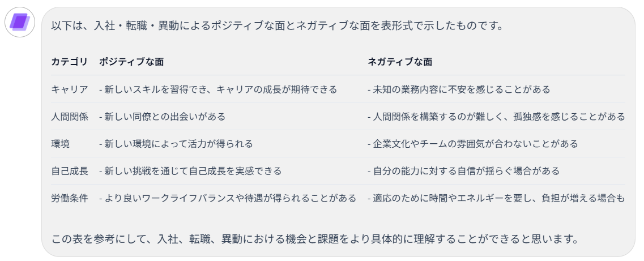The height and width of the screenshot is (261, 644).
Task: Click the 新しいスキルを習得でき positive cell
Action: tap(218, 89)
